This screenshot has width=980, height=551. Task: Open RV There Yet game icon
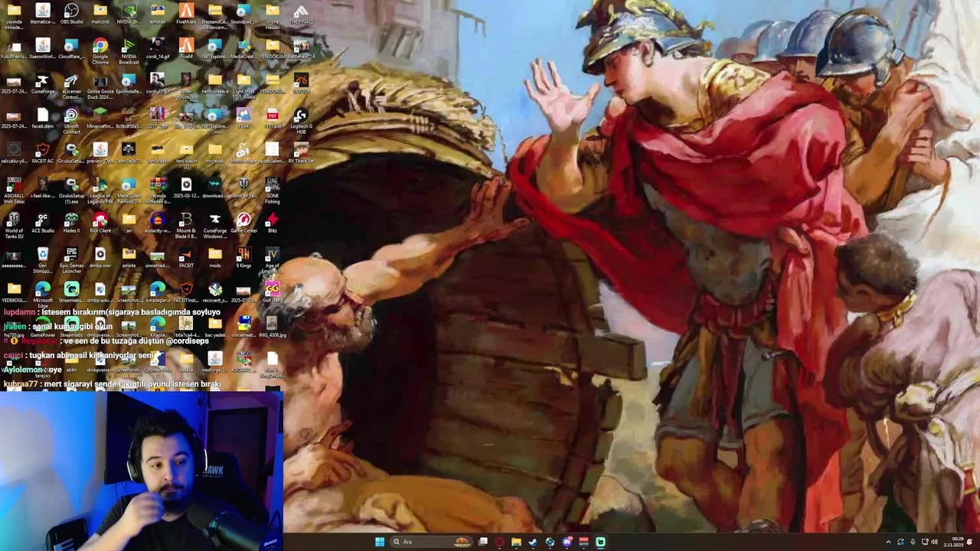(x=301, y=153)
